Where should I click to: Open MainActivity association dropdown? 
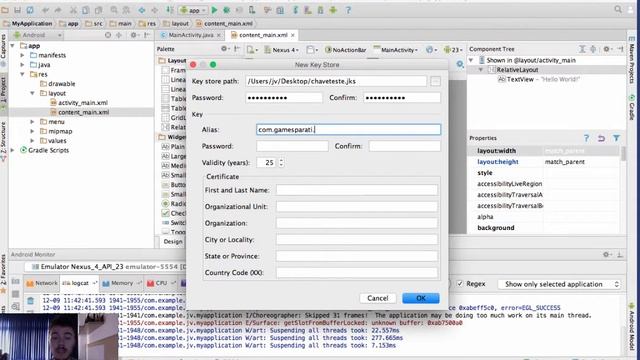click(x=396, y=50)
